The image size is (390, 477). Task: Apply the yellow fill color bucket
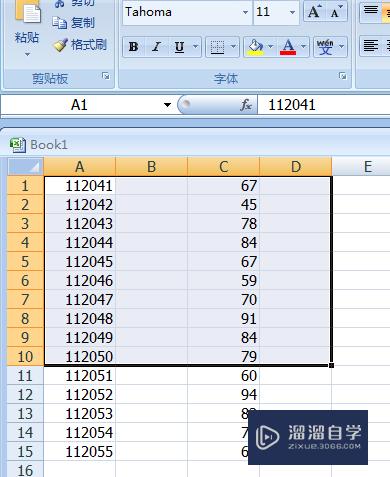point(256,47)
